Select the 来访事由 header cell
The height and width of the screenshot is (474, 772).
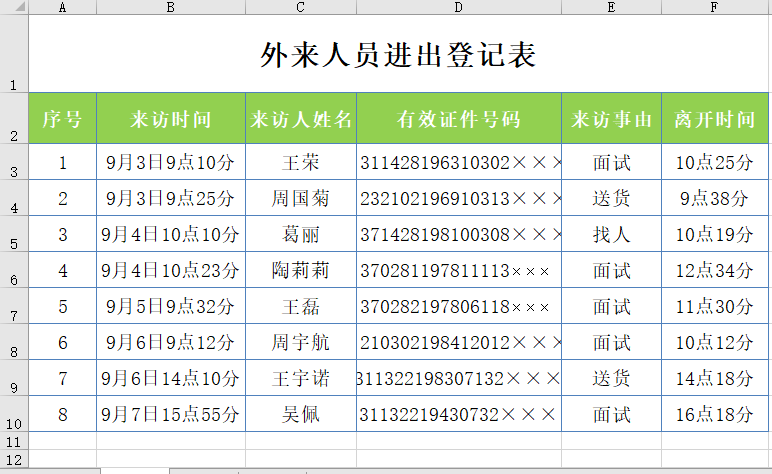611,120
